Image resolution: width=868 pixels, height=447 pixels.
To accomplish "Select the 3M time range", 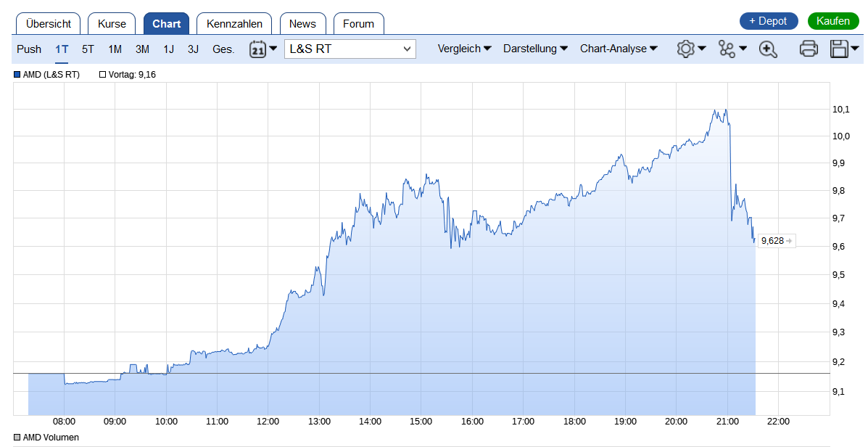I will click(x=142, y=49).
